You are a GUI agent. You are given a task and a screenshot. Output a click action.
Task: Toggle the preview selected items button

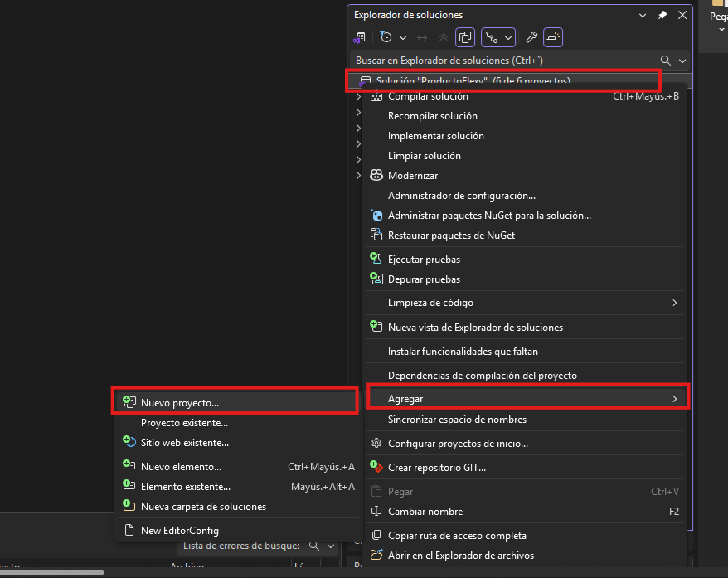point(553,37)
